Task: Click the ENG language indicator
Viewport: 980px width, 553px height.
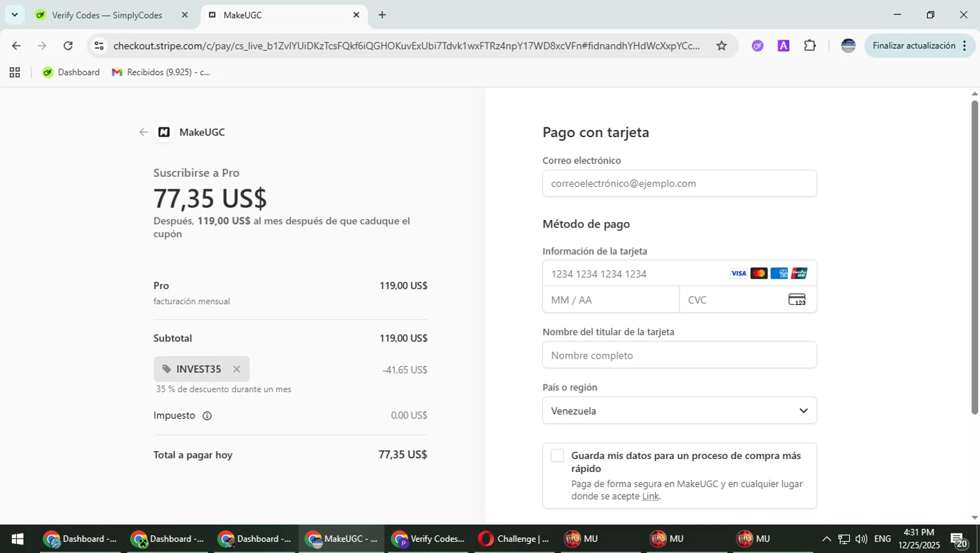Action: coord(882,539)
